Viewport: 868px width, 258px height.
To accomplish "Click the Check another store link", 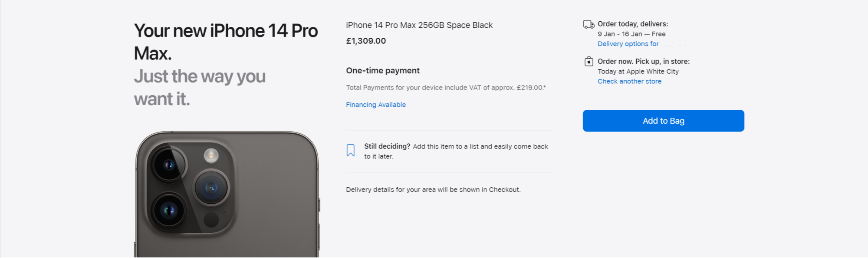I will coord(629,81).
